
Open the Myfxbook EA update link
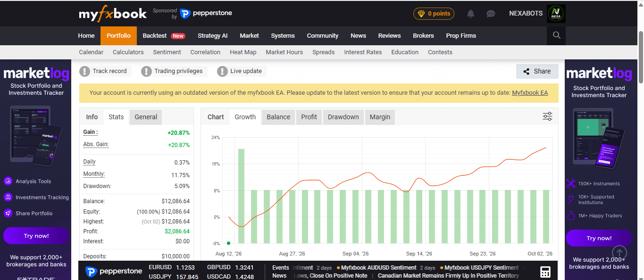click(x=530, y=93)
